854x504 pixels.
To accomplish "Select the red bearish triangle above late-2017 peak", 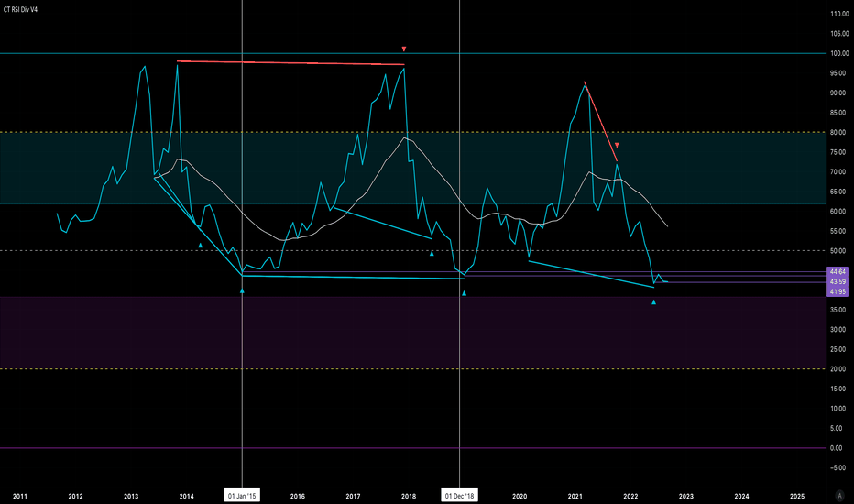I will point(403,49).
